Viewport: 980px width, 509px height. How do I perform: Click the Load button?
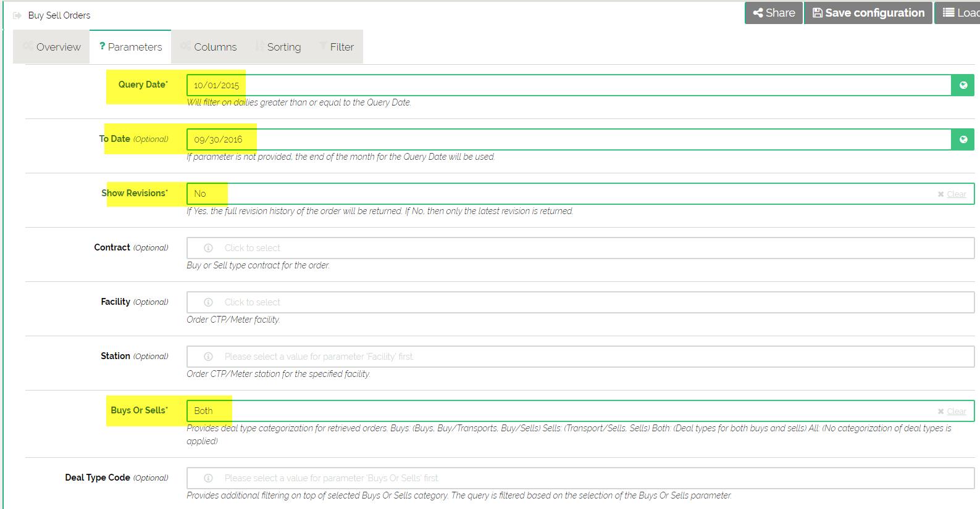tap(961, 13)
